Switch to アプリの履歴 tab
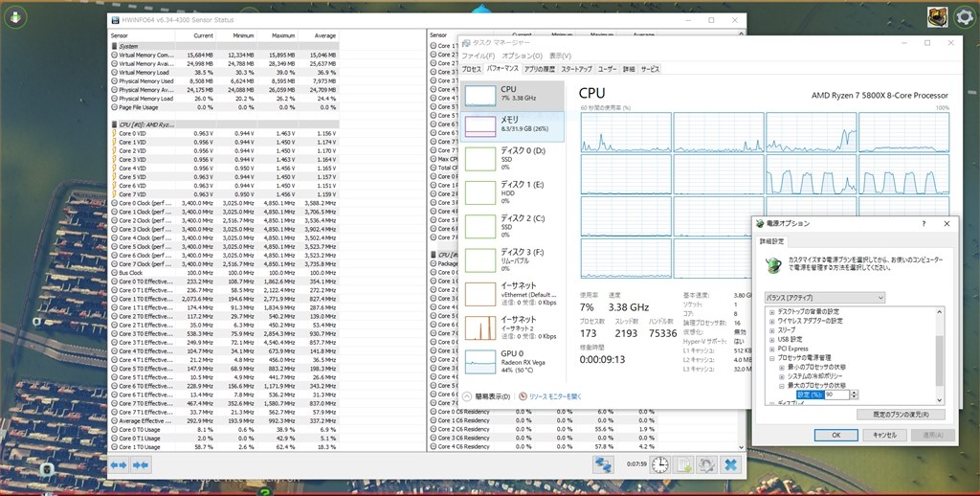The image size is (980, 496). point(540,70)
